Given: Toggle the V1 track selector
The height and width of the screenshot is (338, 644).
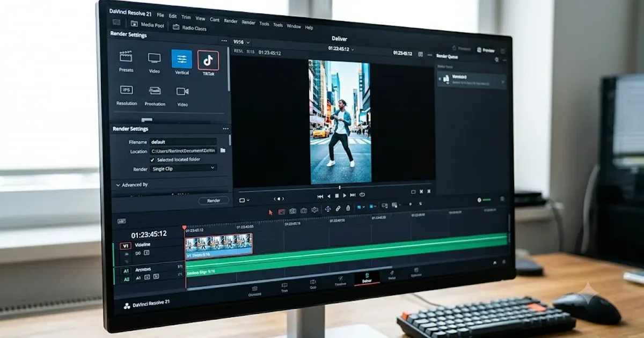Looking at the screenshot, I should point(125,246).
